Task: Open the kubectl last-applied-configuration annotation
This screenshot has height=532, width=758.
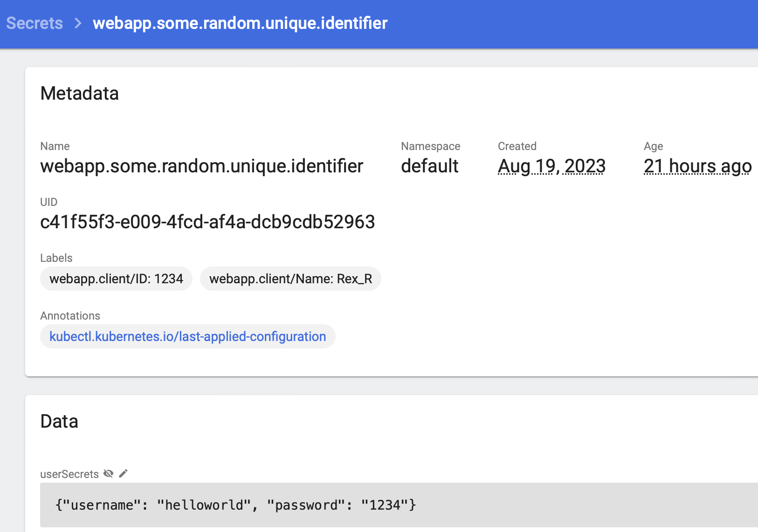Action: click(x=187, y=336)
